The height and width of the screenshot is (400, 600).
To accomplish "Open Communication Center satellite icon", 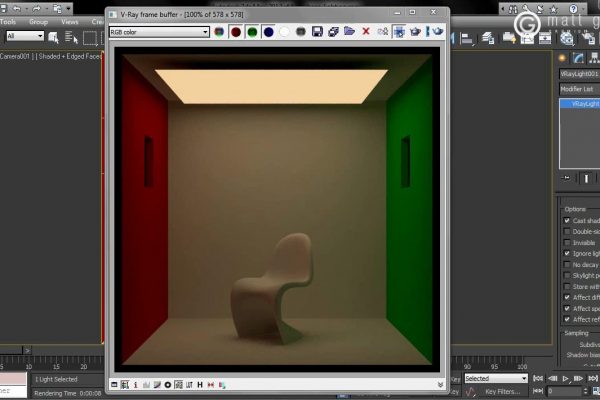I will coord(540,8).
